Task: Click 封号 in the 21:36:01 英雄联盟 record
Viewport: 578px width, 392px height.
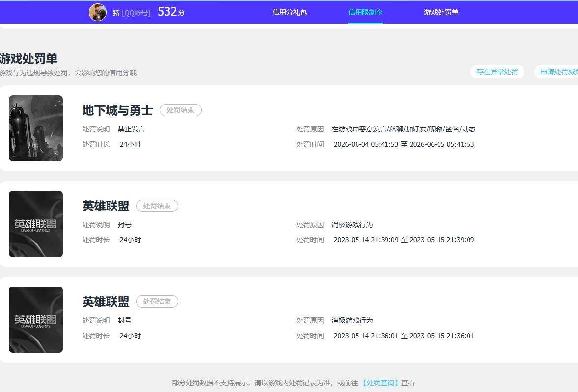Action: point(125,321)
